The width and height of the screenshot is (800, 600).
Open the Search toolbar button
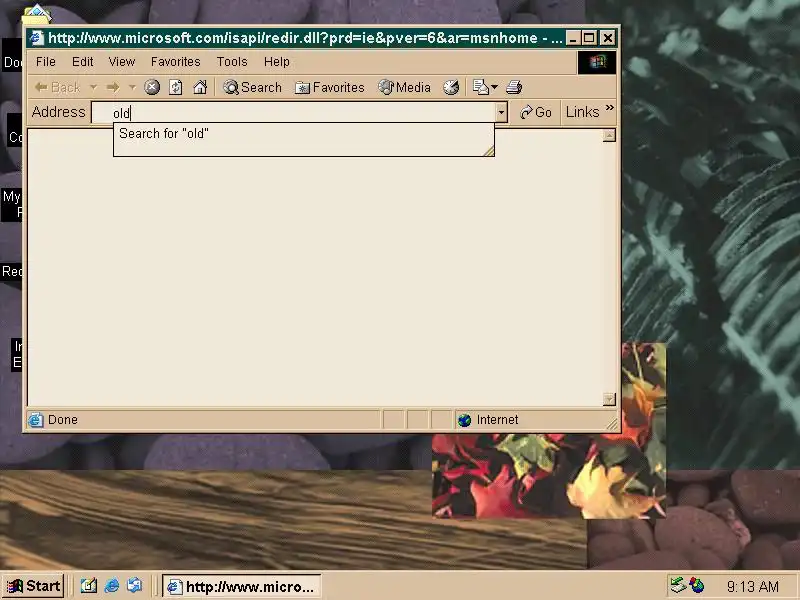click(x=252, y=87)
